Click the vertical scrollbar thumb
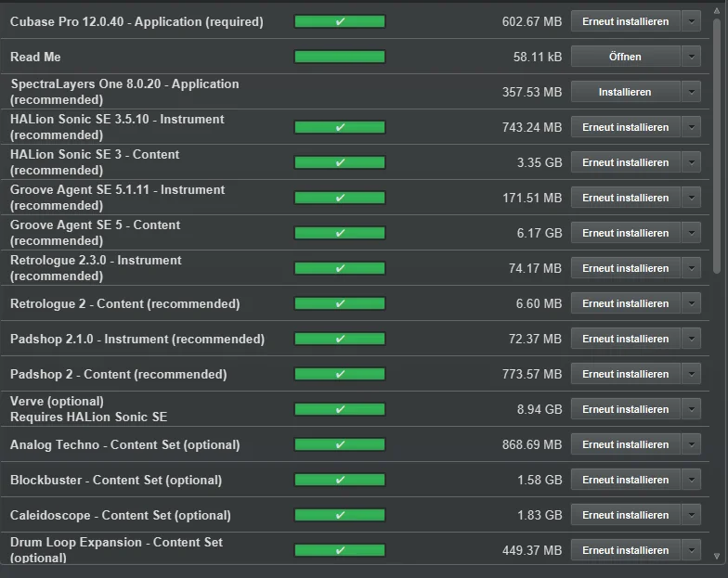 pyautogui.click(x=717, y=145)
